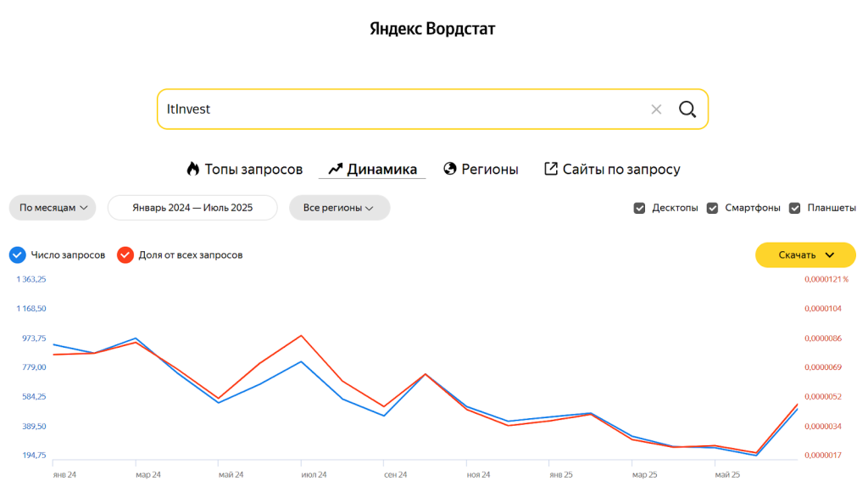Click external link icon for Сайты по запросу

[x=551, y=169]
